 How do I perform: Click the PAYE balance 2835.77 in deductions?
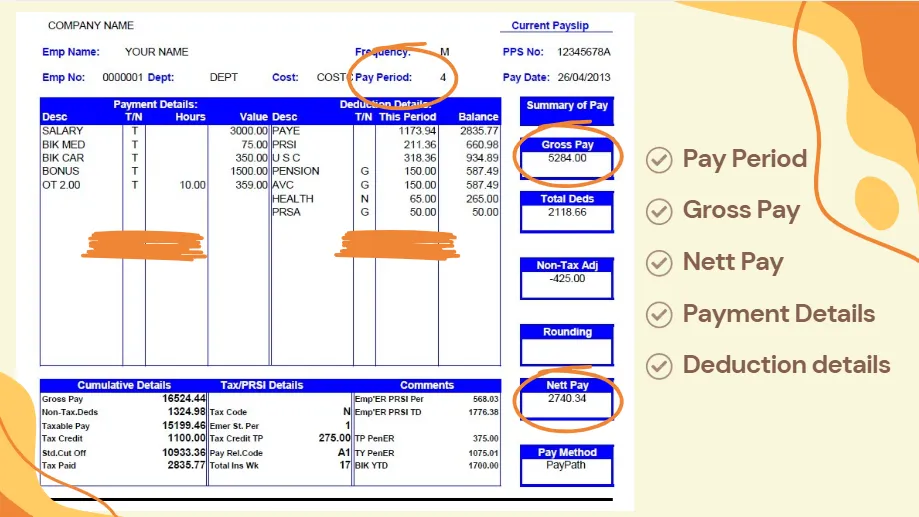click(479, 131)
